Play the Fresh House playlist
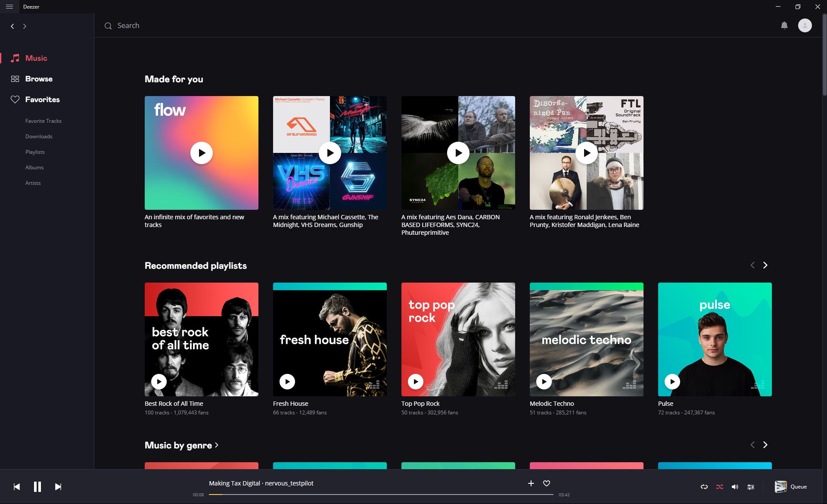Screen dimensions: 827x504 [x=287, y=382]
